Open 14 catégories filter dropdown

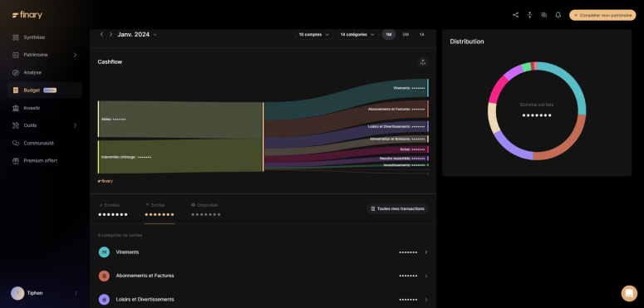click(x=357, y=34)
